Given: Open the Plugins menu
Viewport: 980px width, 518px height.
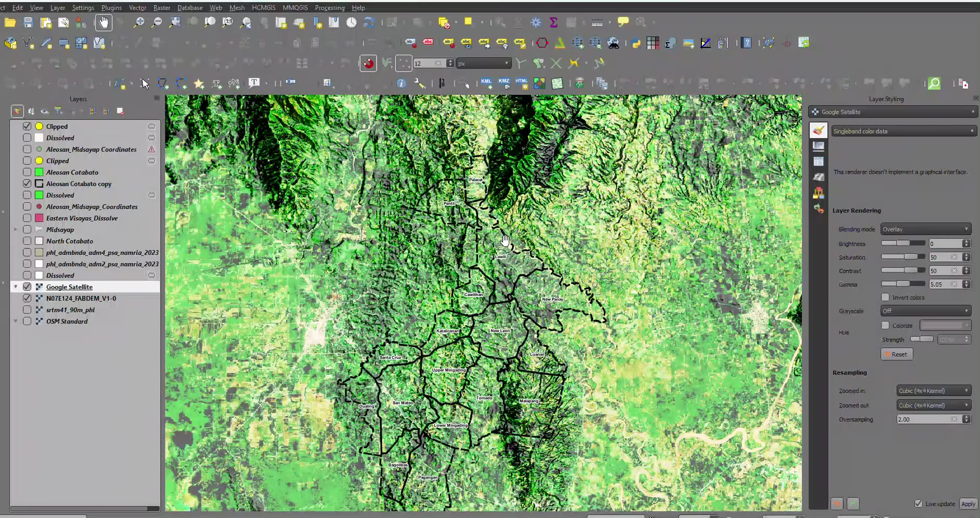Looking at the screenshot, I should point(111,8).
